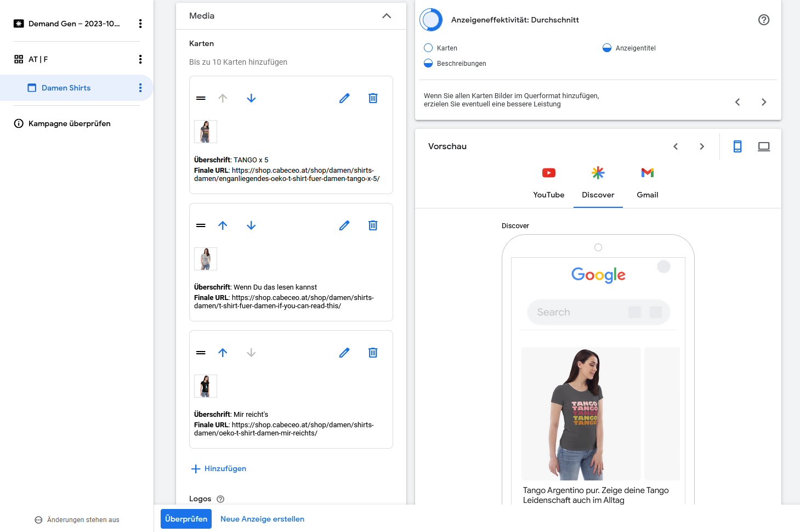800x532 pixels.
Task: Grab the drag handle of TANGO x 5 card
Action: pos(201,98)
